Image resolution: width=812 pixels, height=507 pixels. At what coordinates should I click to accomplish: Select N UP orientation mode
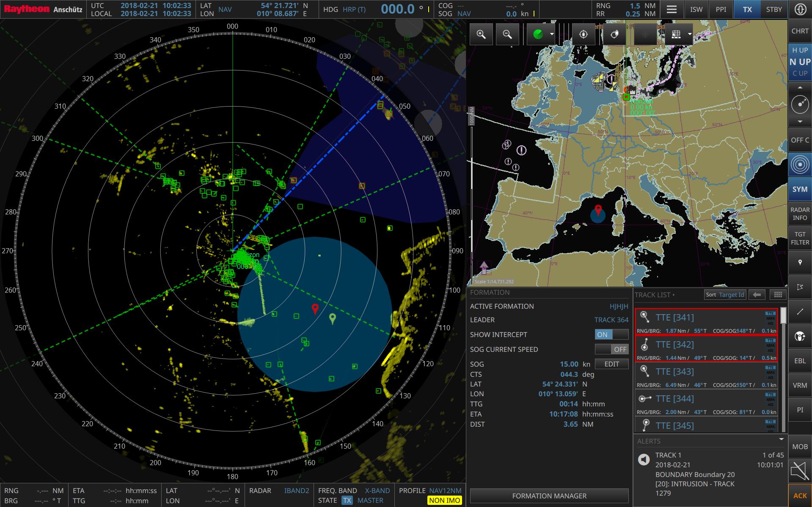pos(800,62)
